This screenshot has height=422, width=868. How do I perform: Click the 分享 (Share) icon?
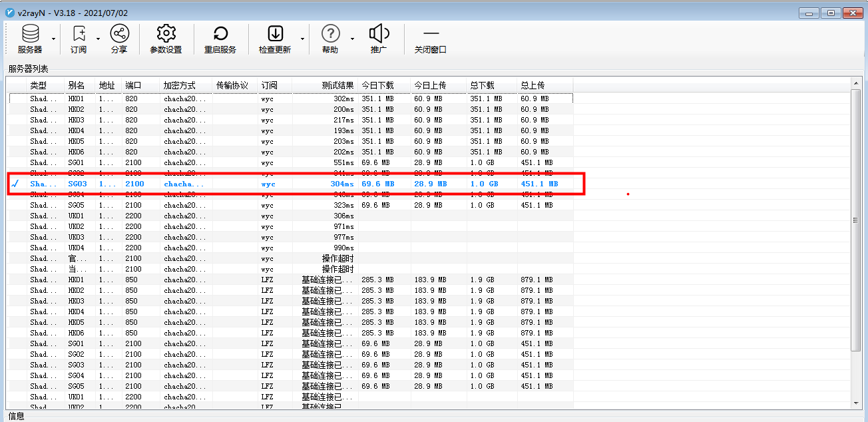click(119, 34)
